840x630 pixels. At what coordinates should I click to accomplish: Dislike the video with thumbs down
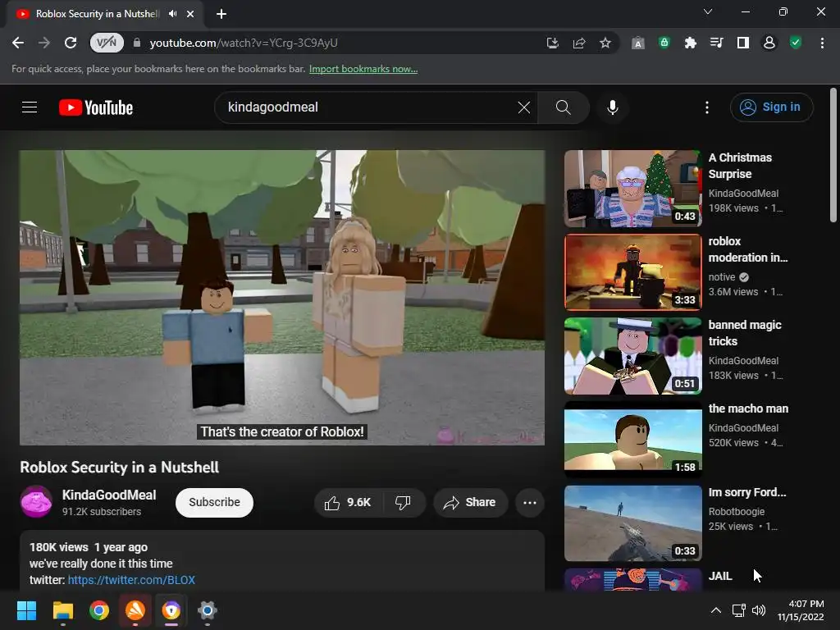click(x=403, y=503)
